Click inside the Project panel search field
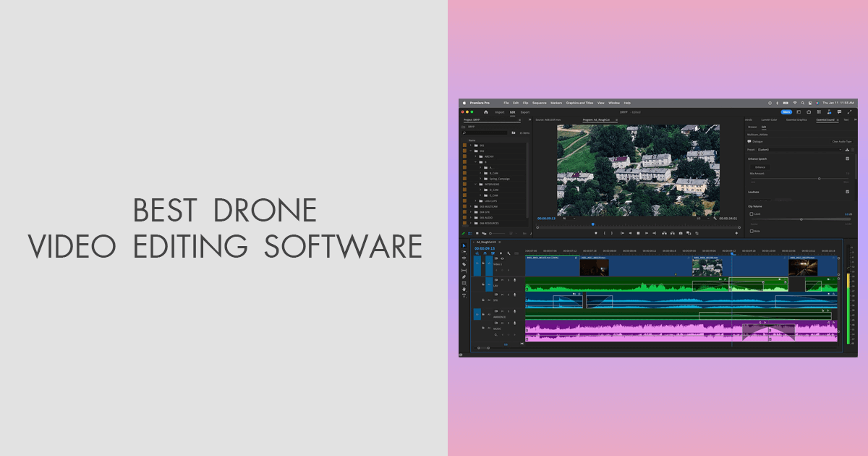The height and width of the screenshot is (456, 868). [486, 132]
